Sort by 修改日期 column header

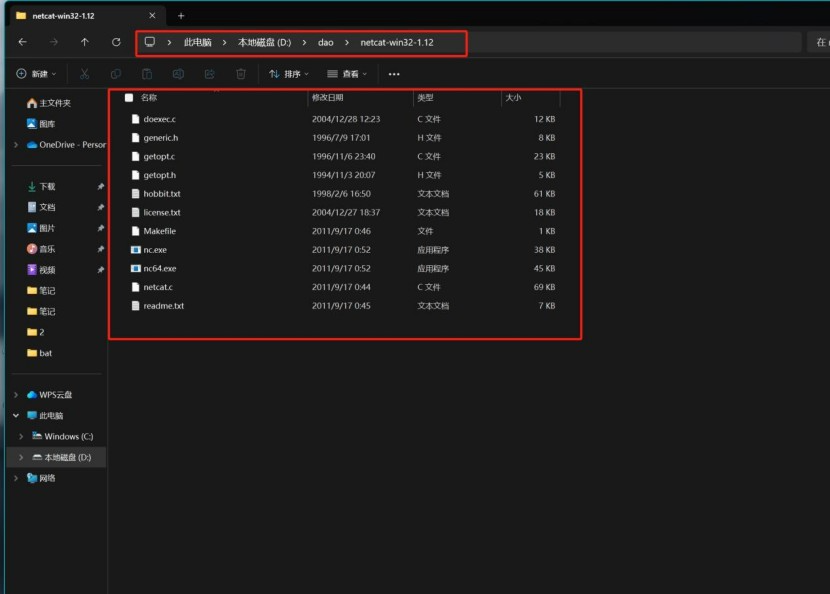(x=327, y=97)
